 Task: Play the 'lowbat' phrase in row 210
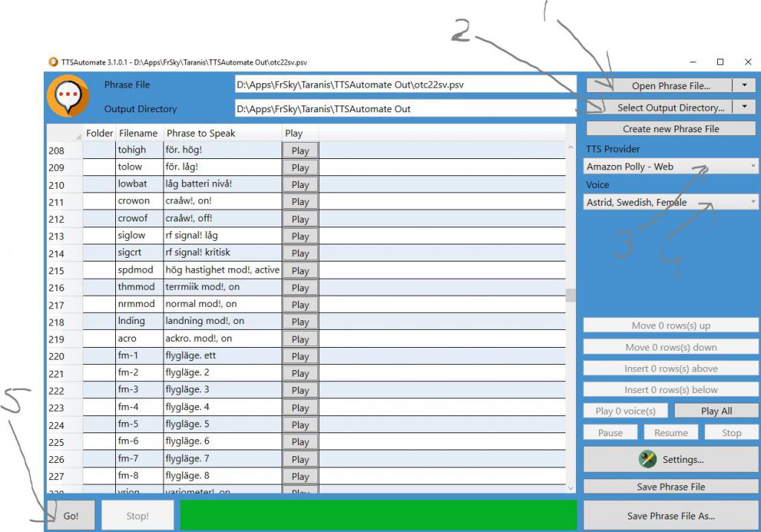pos(300,184)
